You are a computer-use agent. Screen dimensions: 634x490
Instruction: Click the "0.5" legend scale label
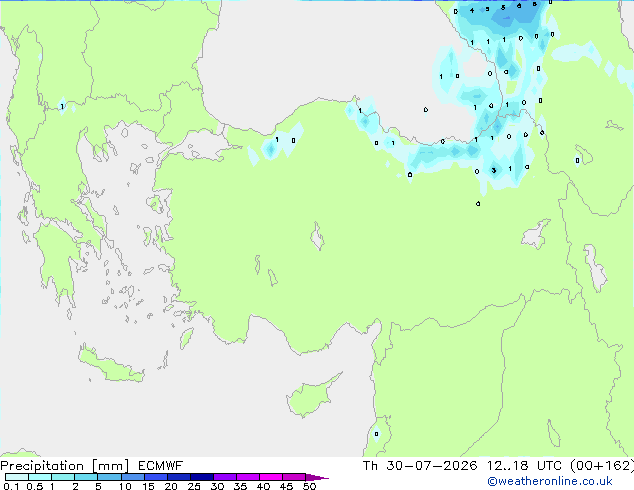pos(35,486)
